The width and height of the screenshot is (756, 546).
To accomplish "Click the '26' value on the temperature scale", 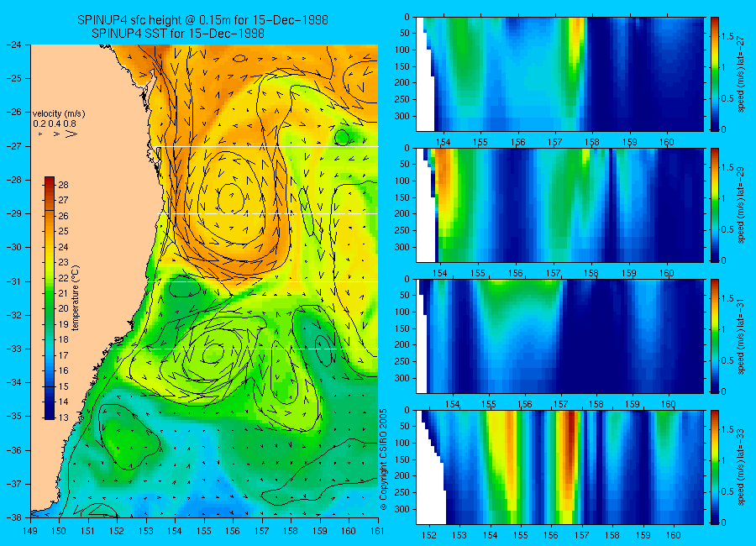I will tap(63, 216).
